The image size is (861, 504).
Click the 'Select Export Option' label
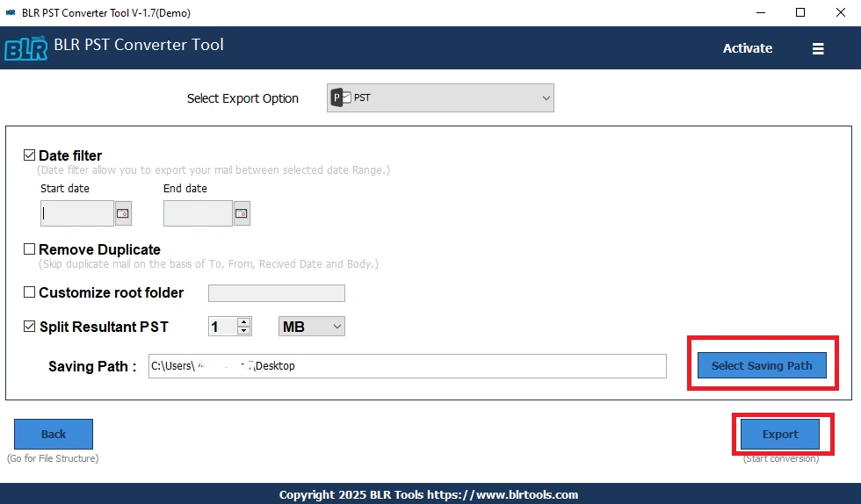tap(242, 98)
